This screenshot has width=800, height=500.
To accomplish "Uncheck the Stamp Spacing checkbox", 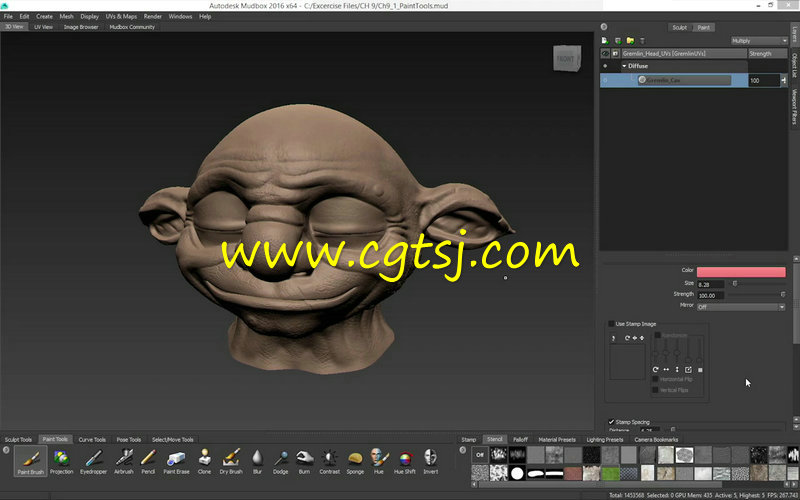I will [x=611, y=422].
